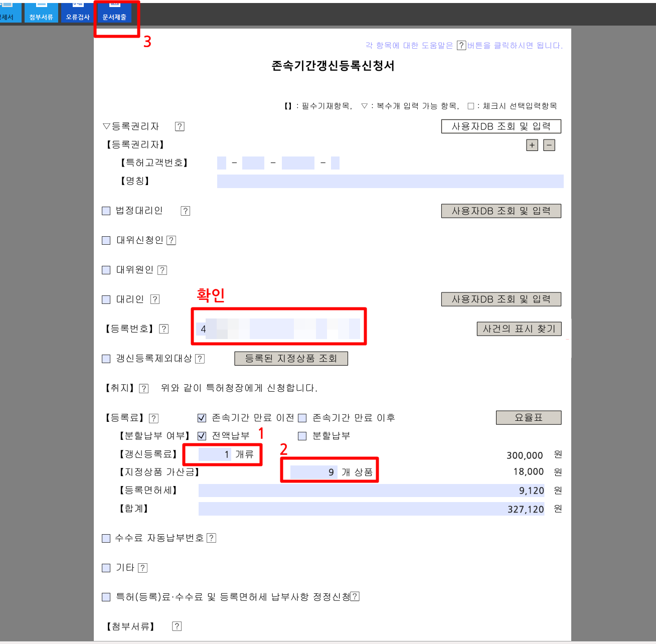Click last 특허고객번호 input segment
Viewport: 656px width, 644px height.
point(336,163)
